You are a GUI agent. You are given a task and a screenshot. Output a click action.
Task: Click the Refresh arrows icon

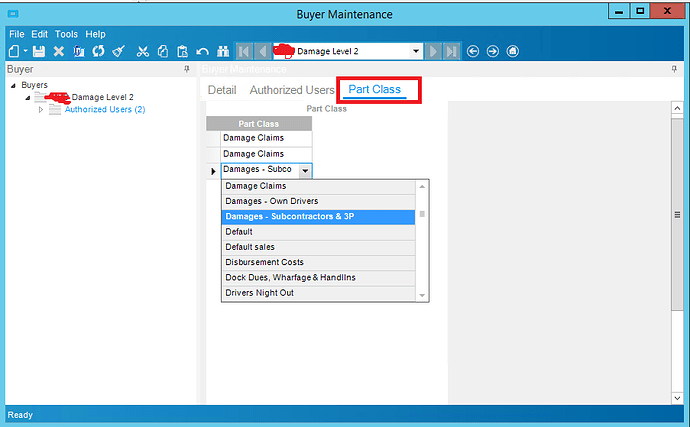point(98,52)
